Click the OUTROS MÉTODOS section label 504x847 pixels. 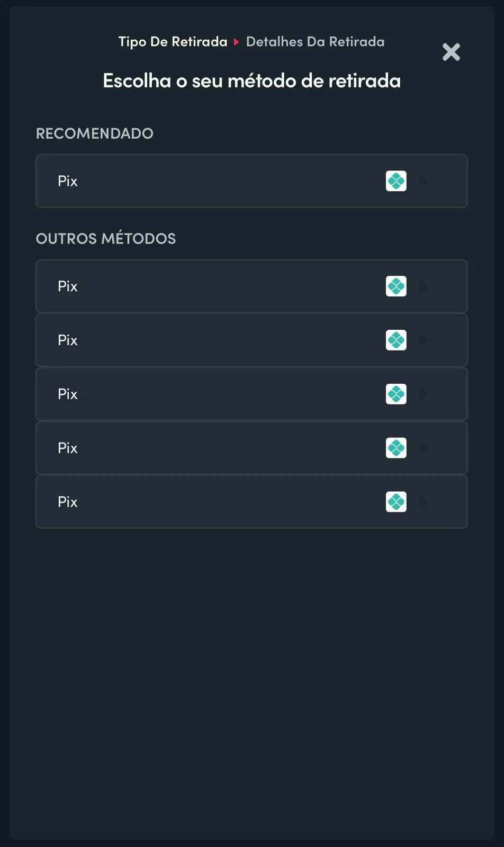(105, 238)
